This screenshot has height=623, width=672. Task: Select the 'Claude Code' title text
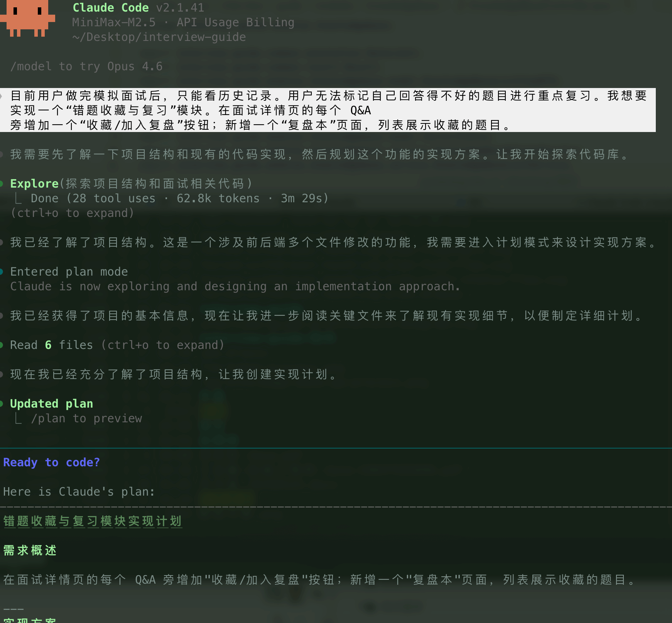(x=111, y=8)
